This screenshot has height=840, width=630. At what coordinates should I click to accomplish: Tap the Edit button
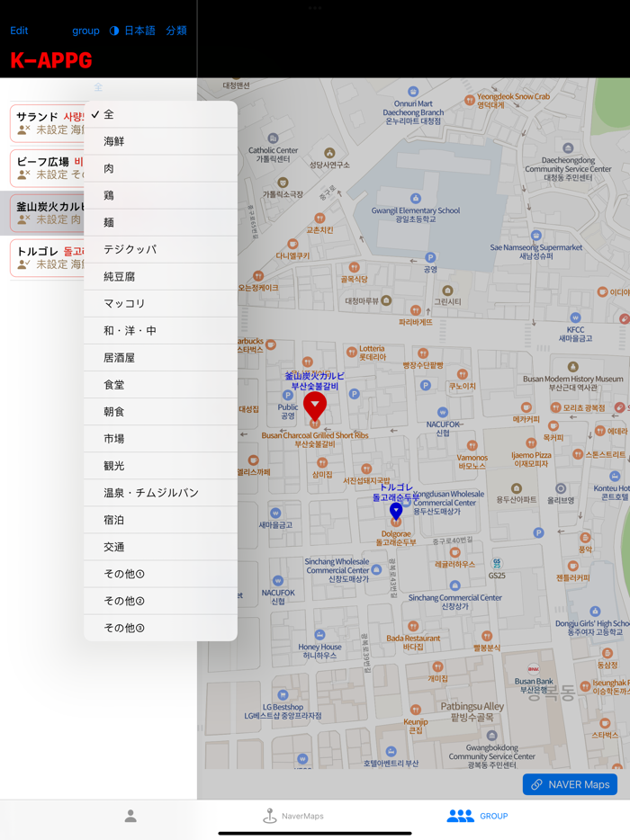(x=19, y=31)
